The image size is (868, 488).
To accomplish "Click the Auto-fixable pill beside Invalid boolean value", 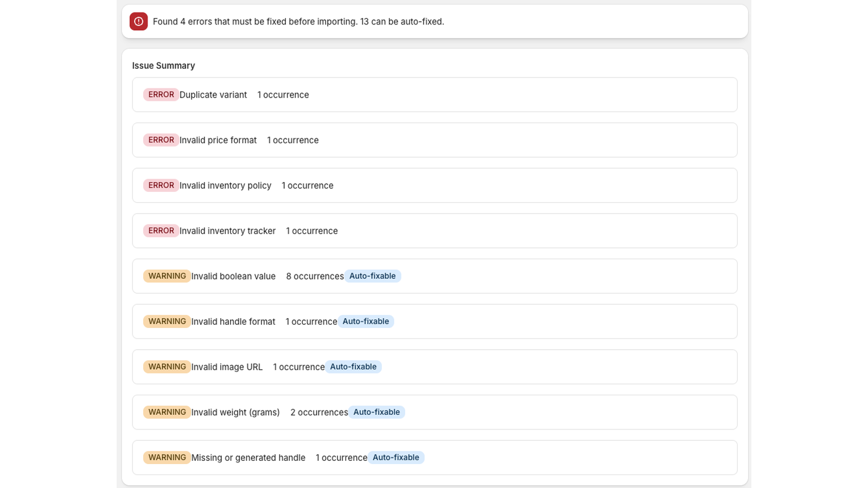I will [x=373, y=276].
